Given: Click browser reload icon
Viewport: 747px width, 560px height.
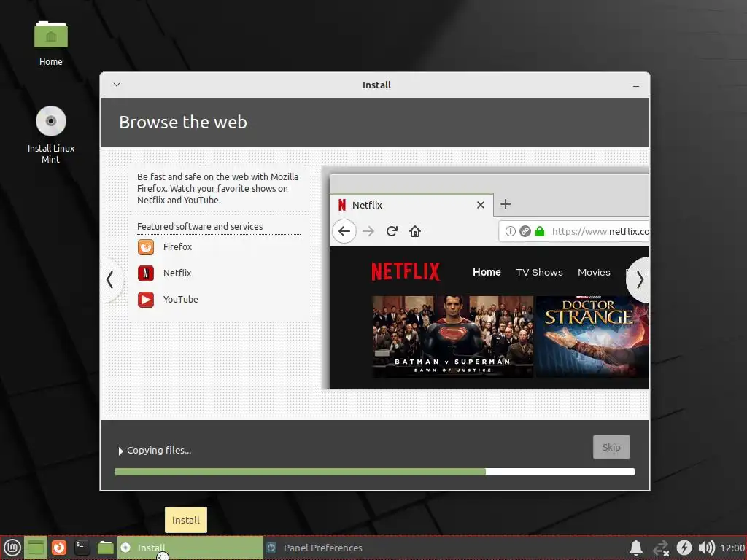Looking at the screenshot, I should tap(392, 231).
